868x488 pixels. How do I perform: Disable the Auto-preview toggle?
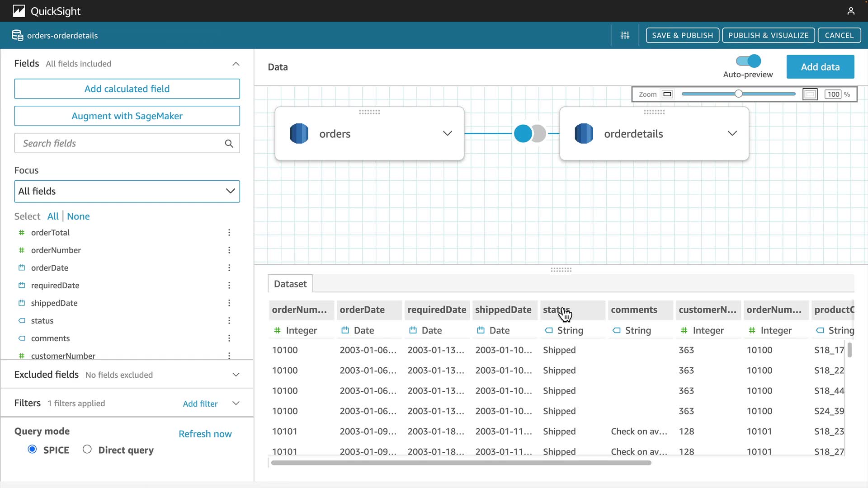pos(748,61)
